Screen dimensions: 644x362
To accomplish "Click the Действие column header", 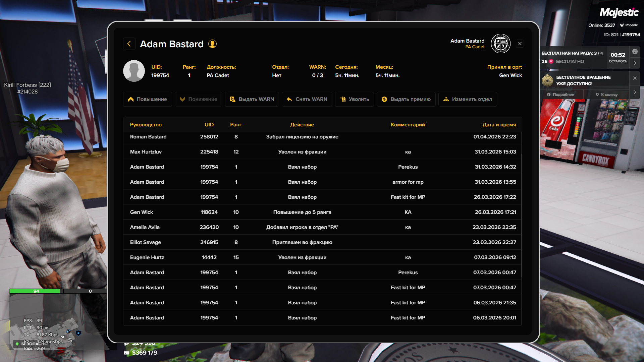I will (x=302, y=125).
